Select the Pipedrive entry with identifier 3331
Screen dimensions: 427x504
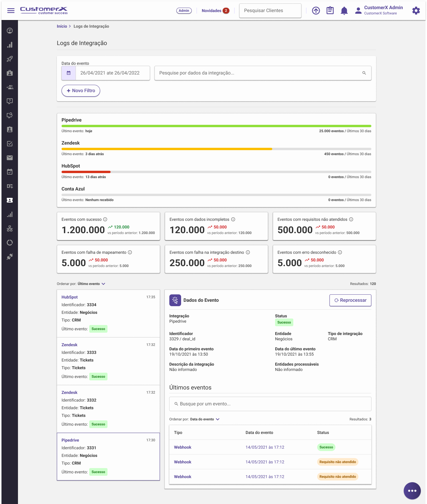tap(108, 457)
